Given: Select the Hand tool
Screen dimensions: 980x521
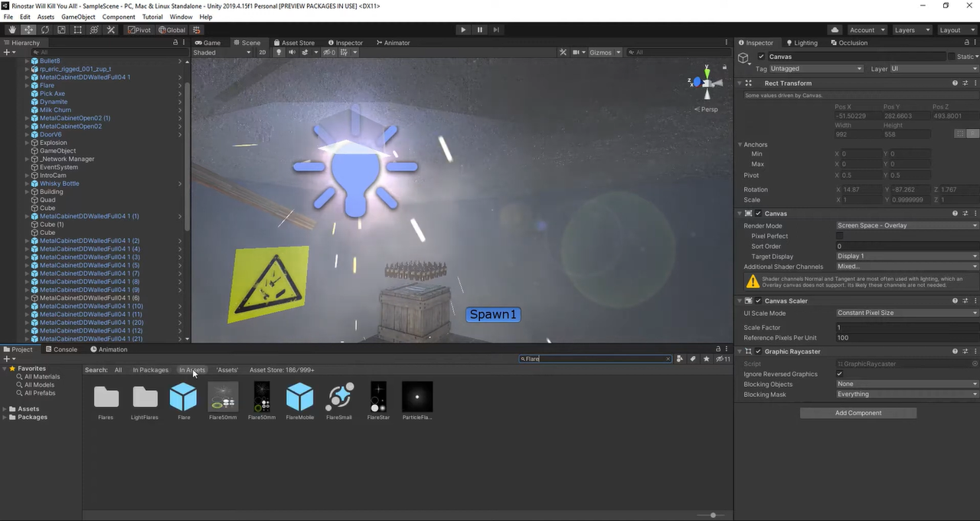Looking at the screenshot, I should tap(11, 30).
